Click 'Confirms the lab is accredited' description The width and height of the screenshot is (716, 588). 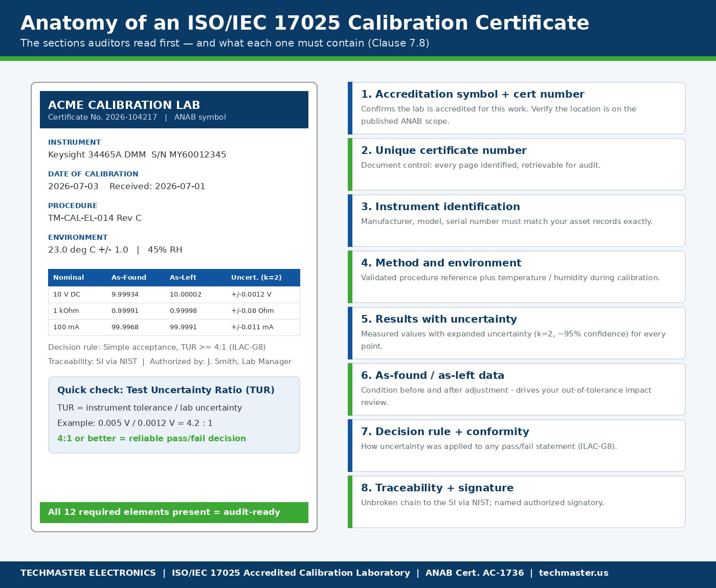click(x=499, y=115)
